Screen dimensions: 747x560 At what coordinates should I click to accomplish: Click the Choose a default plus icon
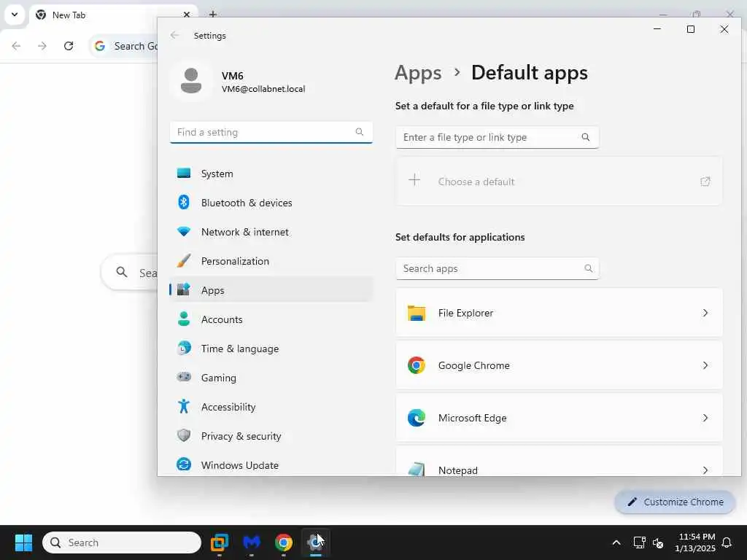(x=414, y=180)
